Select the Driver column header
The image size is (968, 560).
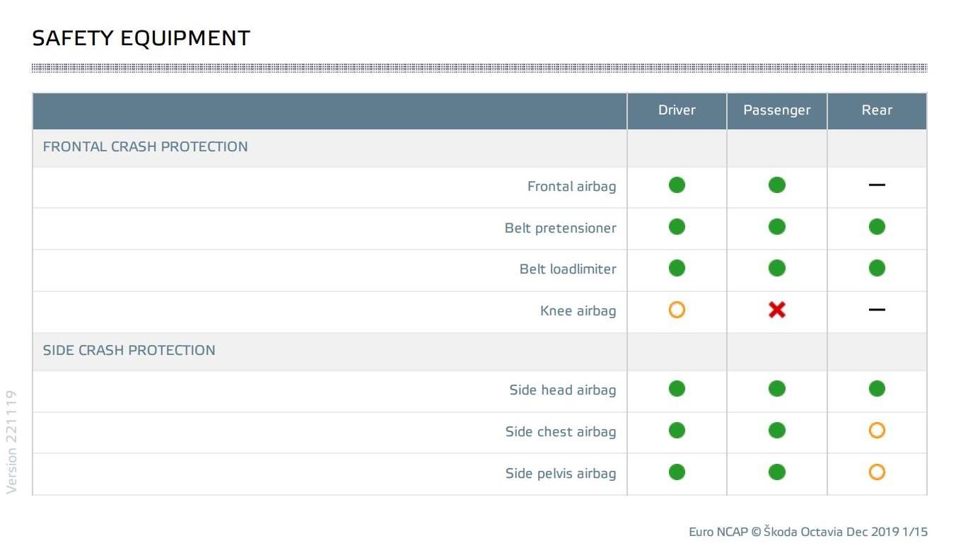pos(677,110)
